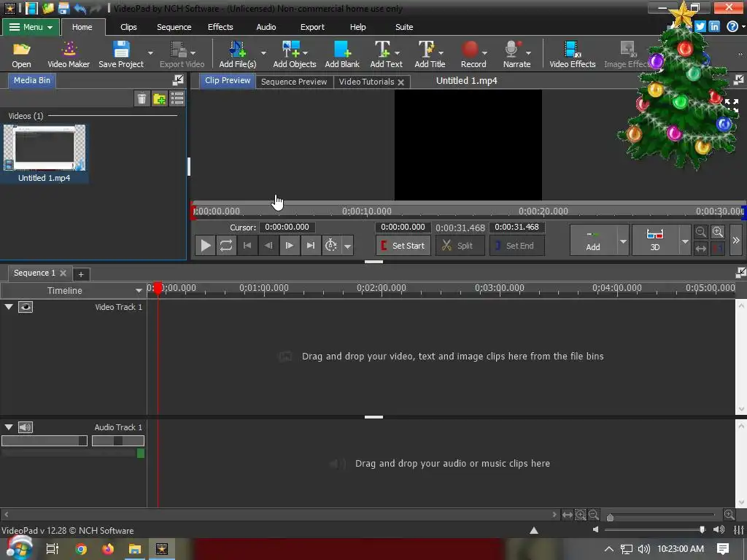This screenshot has height=560, width=747.
Task: Click the LinkedIn share icon
Action: (713, 27)
